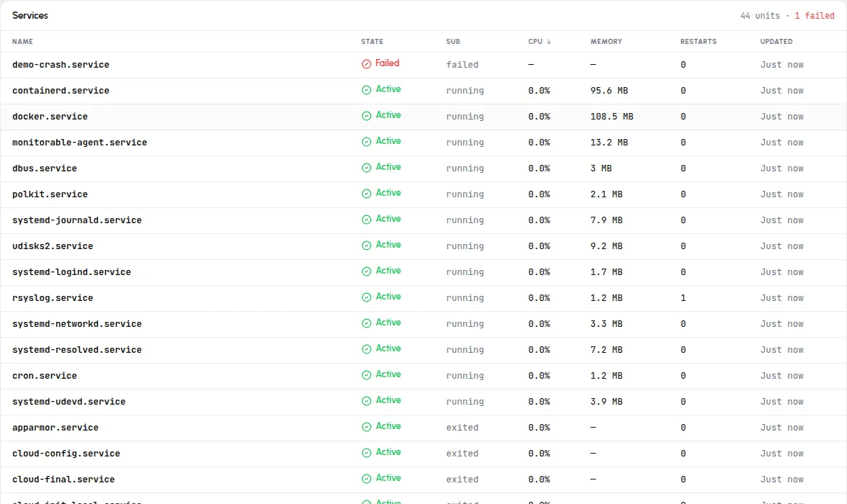Select the systemd-resolved.service name
This screenshot has width=847, height=504.
[x=76, y=350]
